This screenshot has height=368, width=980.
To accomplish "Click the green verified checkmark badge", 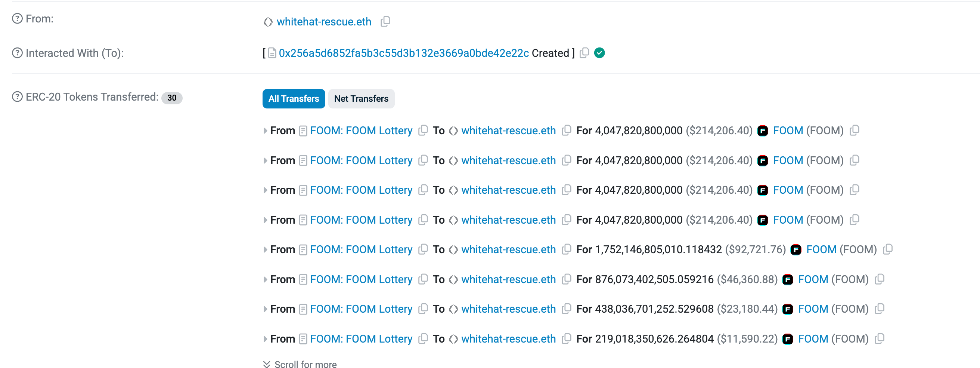I will pyautogui.click(x=599, y=53).
